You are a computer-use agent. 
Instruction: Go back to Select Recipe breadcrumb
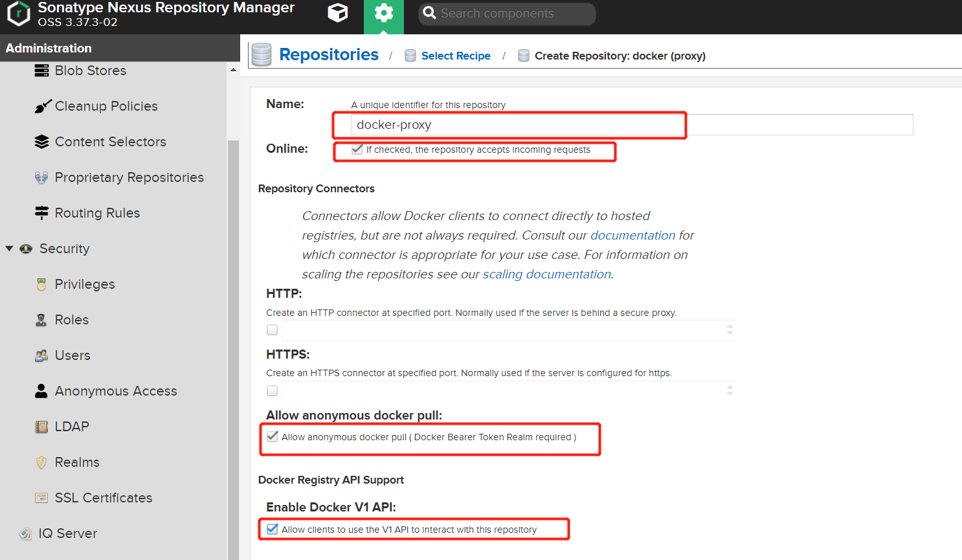[456, 56]
